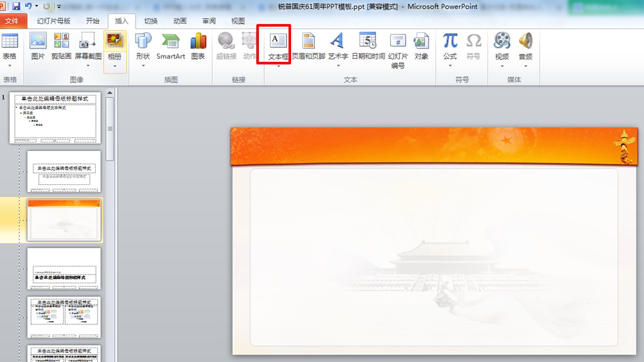Open the 相册 photo album dropdown arrow
This screenshot has width=644, height=362.
pos(115,66)
